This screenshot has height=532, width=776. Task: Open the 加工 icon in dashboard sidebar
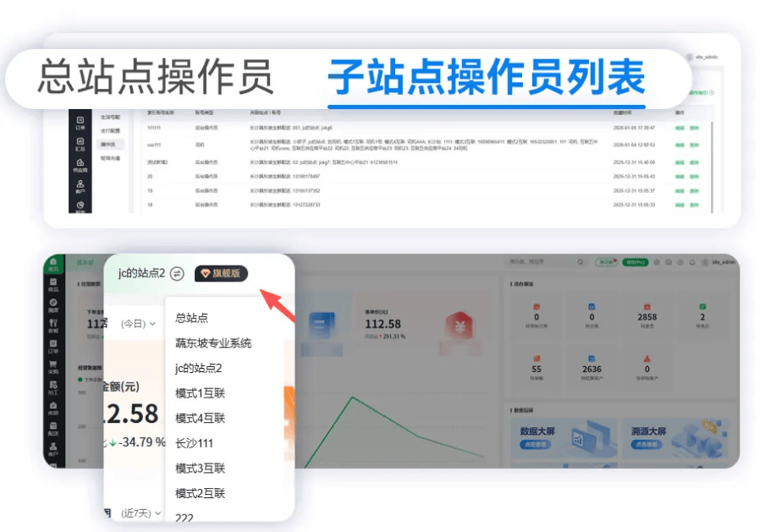[53, 387]
